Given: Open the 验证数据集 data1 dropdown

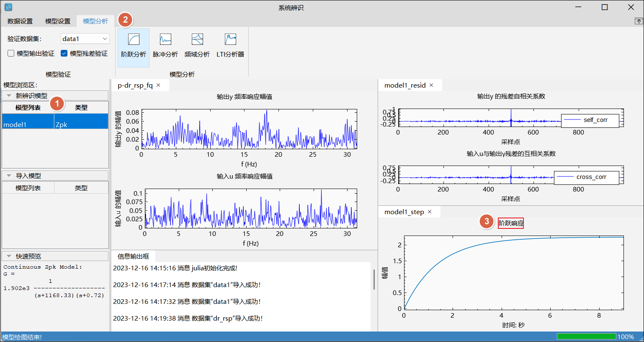Looking at the screenshot, I should coord(85,39).
